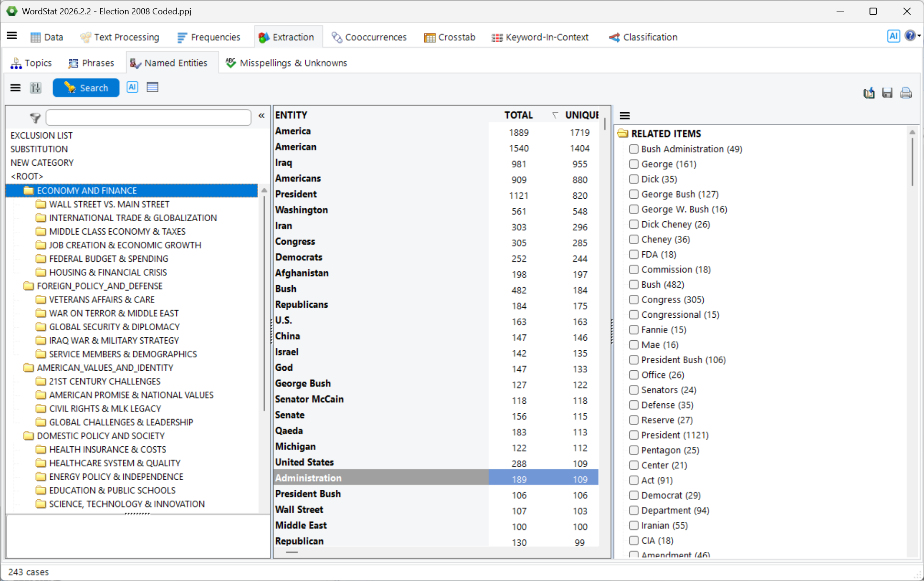
Task: Click the Topics tab icon
Action: point(16,63)
